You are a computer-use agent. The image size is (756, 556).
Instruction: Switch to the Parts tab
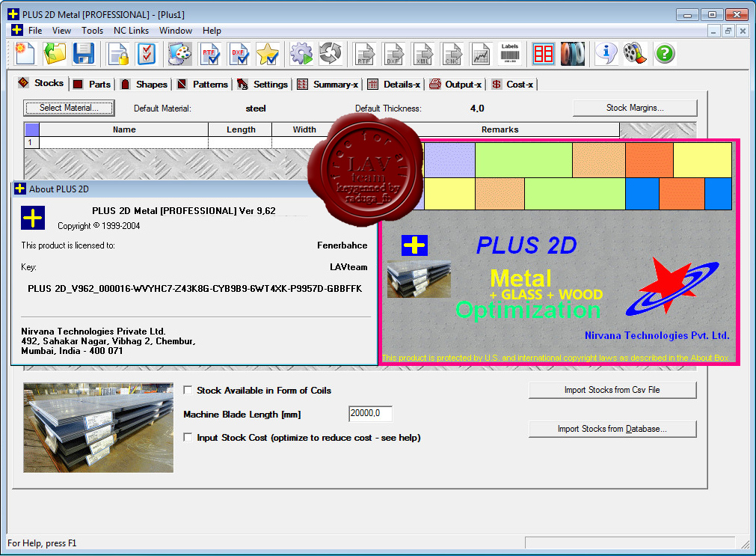[93, 85]
